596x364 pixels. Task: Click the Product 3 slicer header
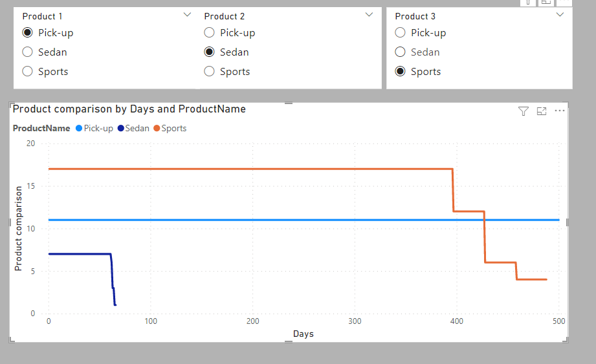pos(415,16)
